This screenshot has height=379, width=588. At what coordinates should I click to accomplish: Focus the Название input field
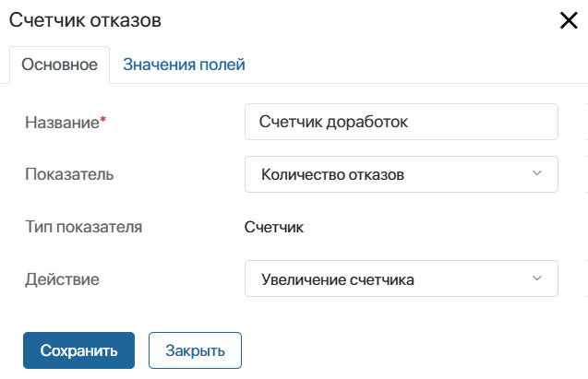[402, 122]
